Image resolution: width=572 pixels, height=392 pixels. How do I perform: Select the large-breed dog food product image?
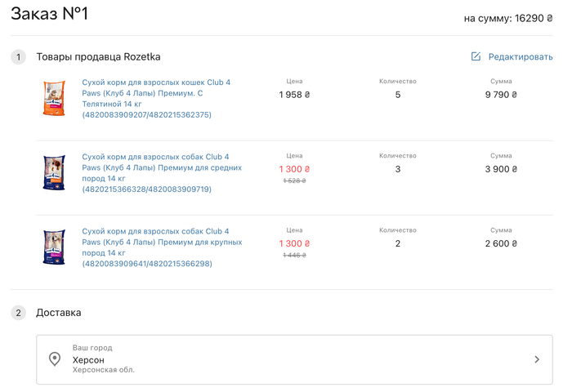54,247
